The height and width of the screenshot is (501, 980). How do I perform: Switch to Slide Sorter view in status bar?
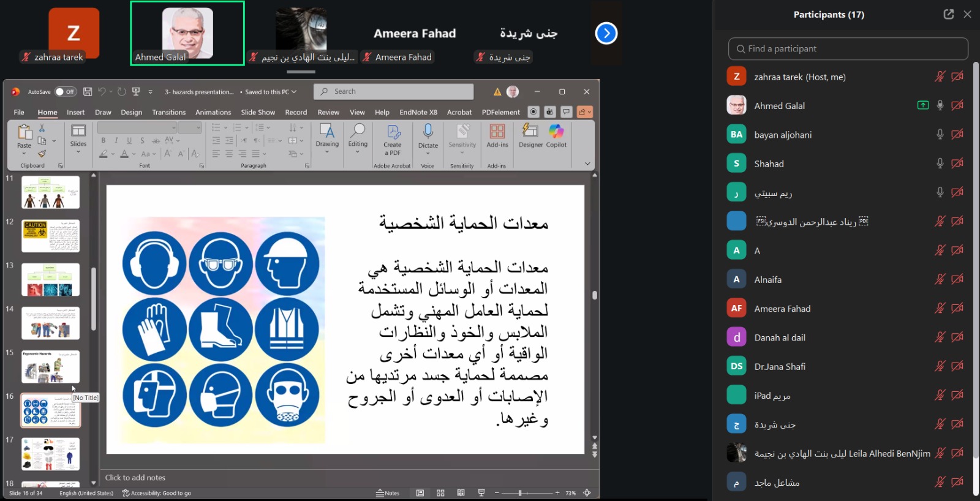[x=440, y=493]
